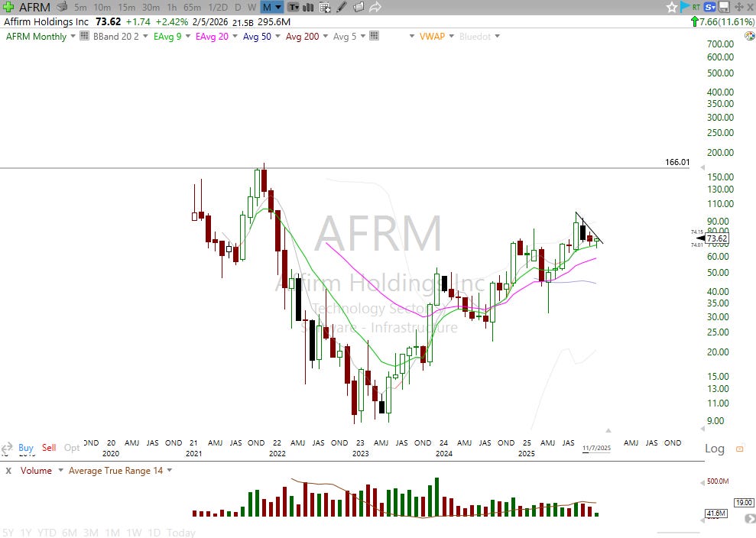Select the 65m timeframe
The image size is (756, 538).
point(192,7)
